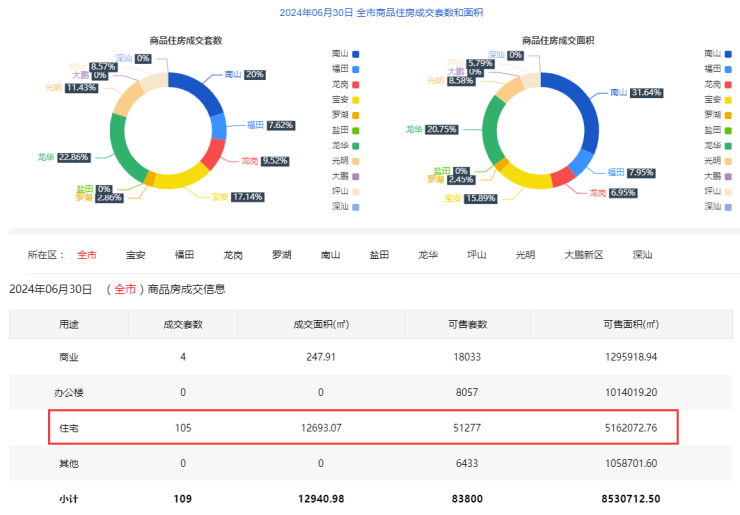Click the 住宅 row label in table
This screenshot has width=740, height=515.
(69, 427)
